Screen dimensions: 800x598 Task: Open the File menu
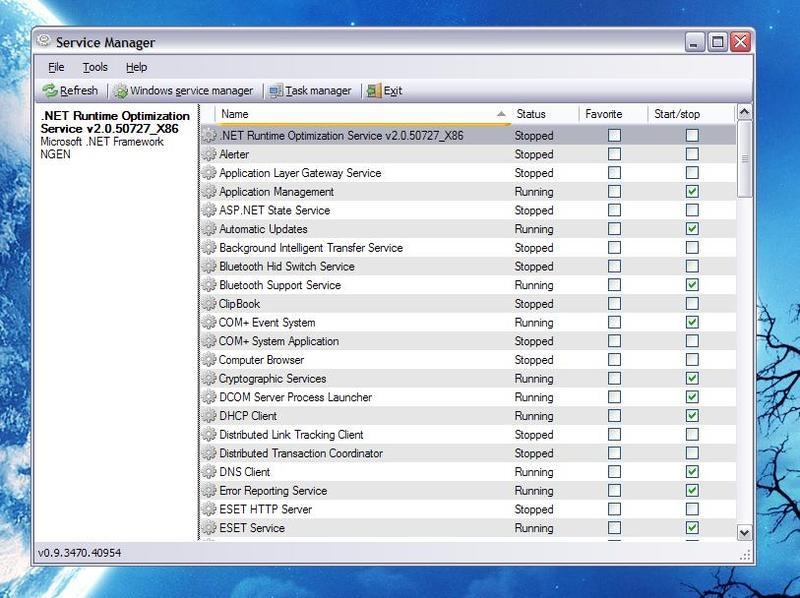point(56,67)
